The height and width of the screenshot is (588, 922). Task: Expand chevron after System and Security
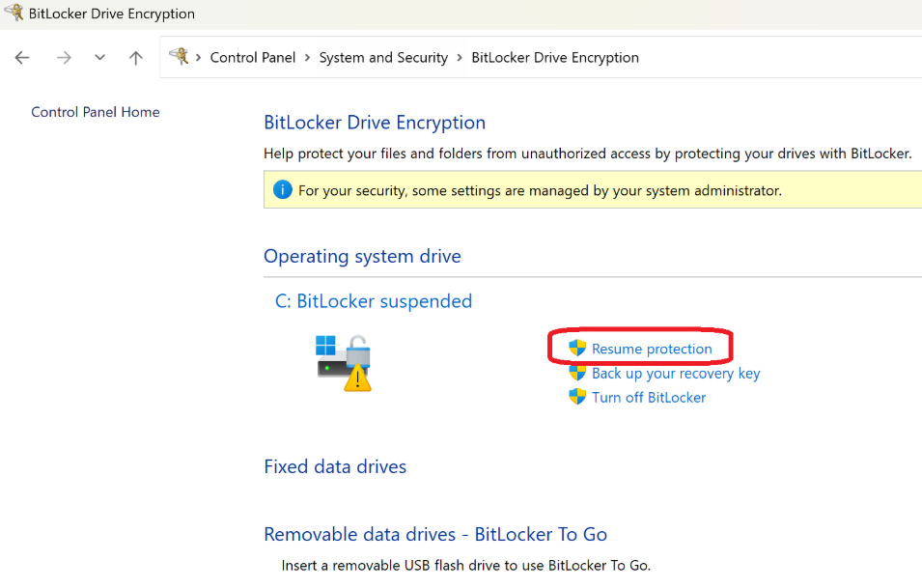click(460, 58)
